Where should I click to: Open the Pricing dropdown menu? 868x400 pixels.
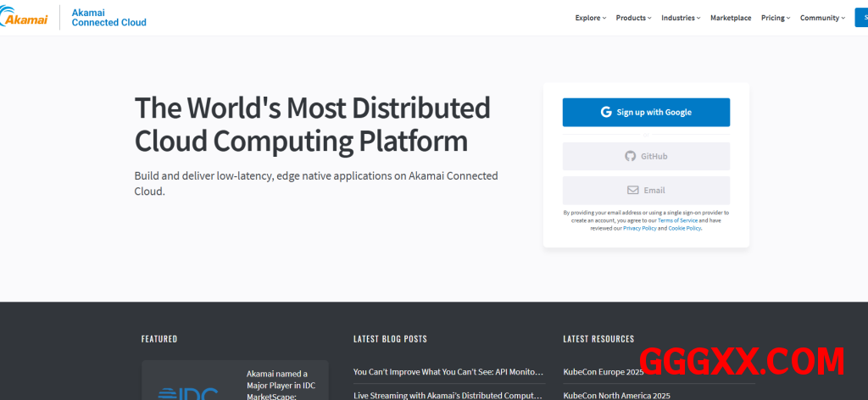tap(775, 18)
